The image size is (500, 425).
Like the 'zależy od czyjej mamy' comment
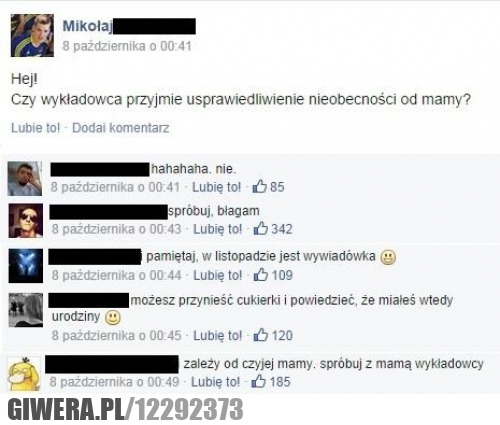pos(215,382)
